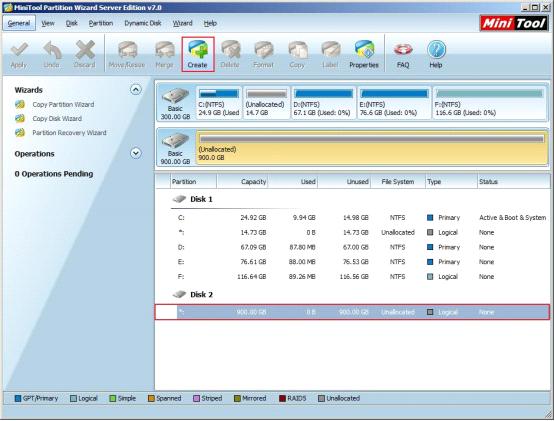Click the Format partition icon
555x421 pixels.
(x=264, y=50)
